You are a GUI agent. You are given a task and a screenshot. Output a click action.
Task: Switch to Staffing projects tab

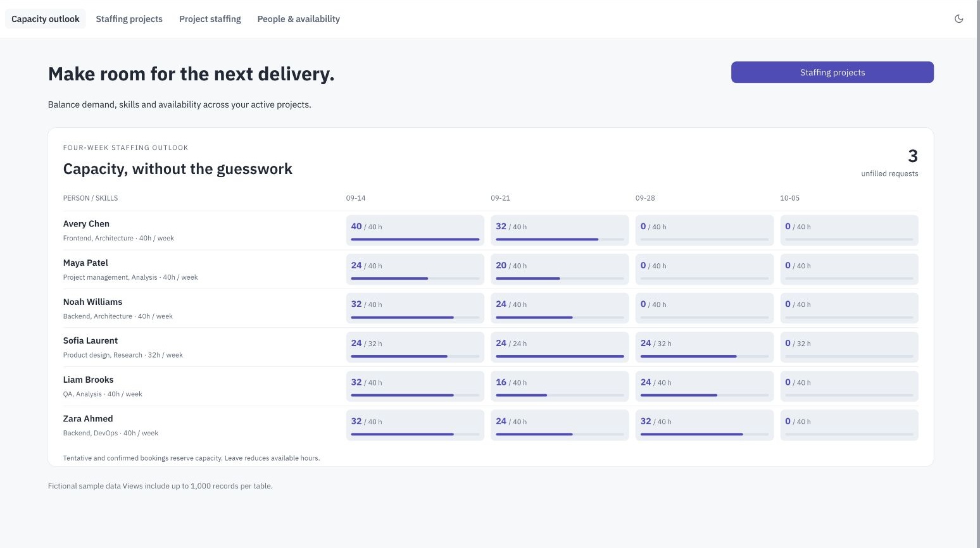pyautogui.click(x=129, y=19)
